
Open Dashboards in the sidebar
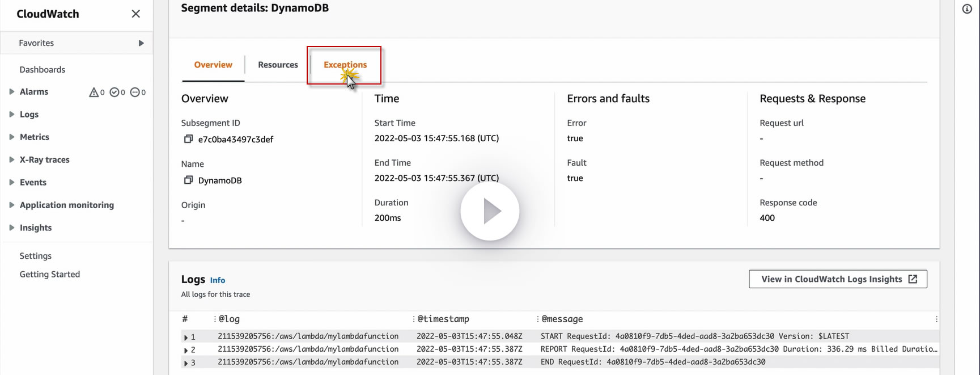pyautogui.click(x=43, y=69)
